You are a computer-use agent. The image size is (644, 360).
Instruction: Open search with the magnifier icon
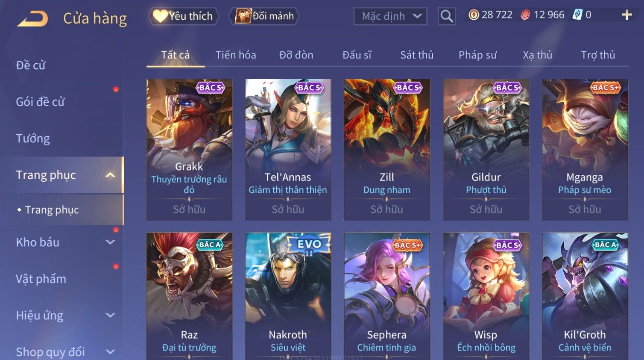pos(447,16)
